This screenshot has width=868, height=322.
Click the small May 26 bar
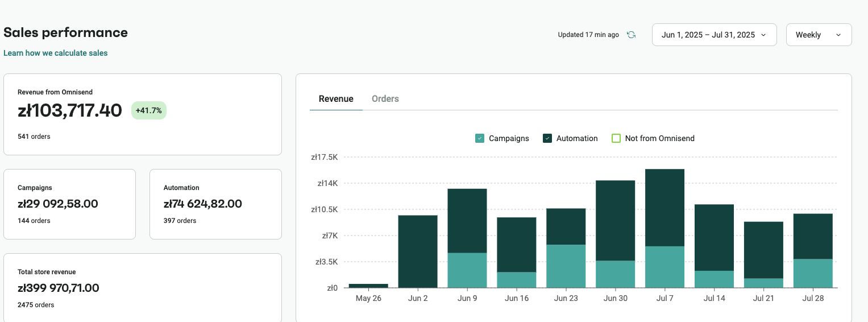pyautogui.click(x=368, y=286)
